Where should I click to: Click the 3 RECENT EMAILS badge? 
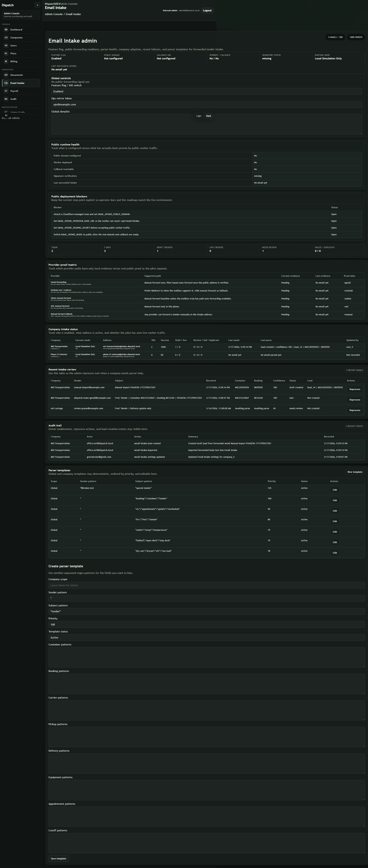(x=354, y=370)
